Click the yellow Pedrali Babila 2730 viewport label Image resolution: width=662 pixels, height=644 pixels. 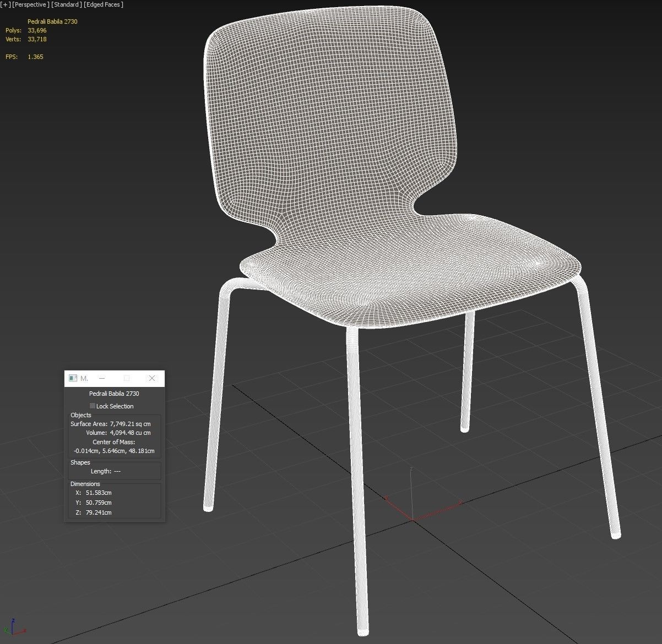tap(52, 21)
